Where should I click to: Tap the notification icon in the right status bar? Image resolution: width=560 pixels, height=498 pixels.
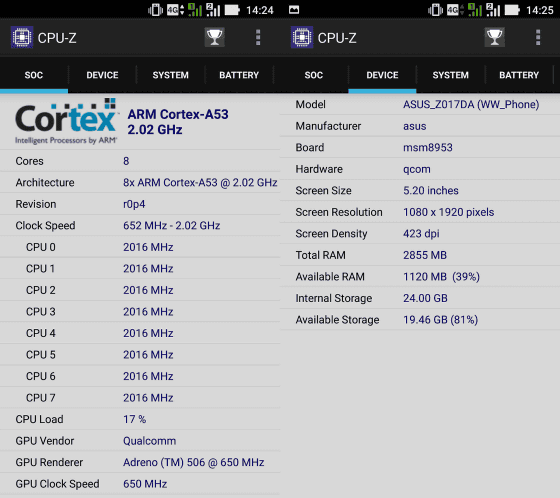pos(294,10)
